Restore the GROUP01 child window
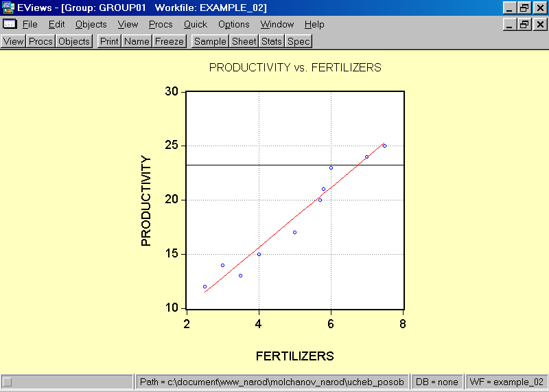This screenshot has width=549, height=392. [524, 24]
